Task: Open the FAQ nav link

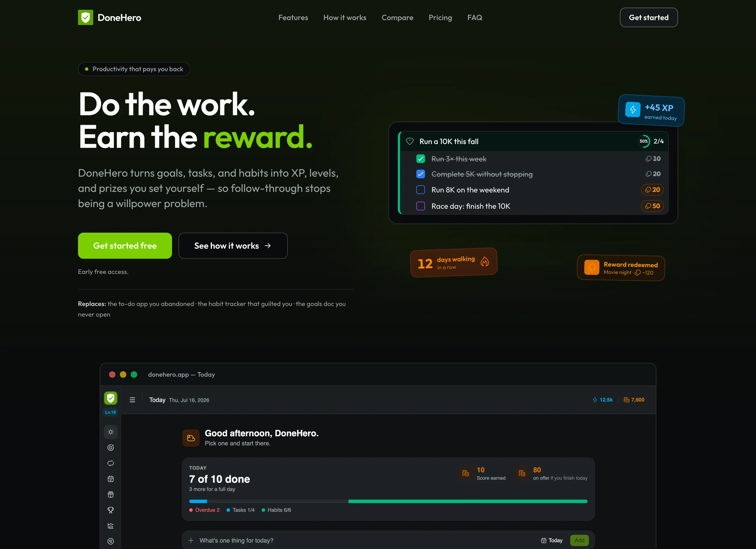Action: click(475, 17)
